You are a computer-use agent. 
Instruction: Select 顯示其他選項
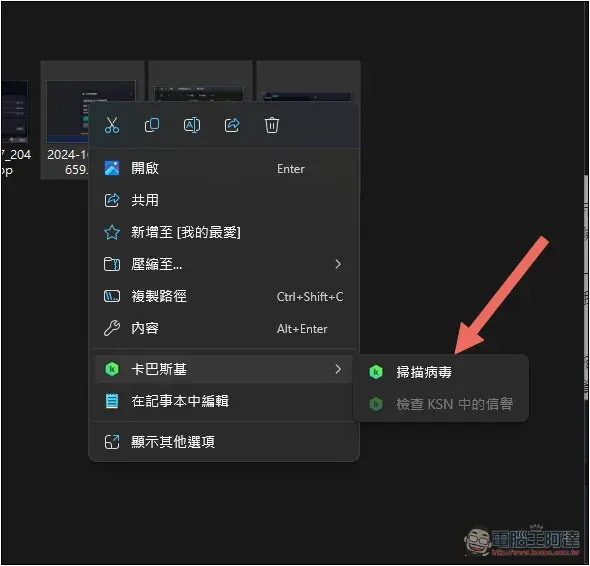tap(224, 442)
